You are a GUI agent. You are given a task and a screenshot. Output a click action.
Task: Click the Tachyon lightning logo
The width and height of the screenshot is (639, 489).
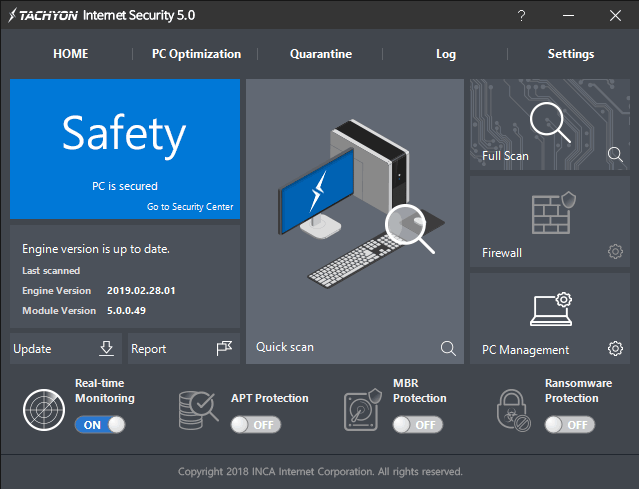(13, 15)
